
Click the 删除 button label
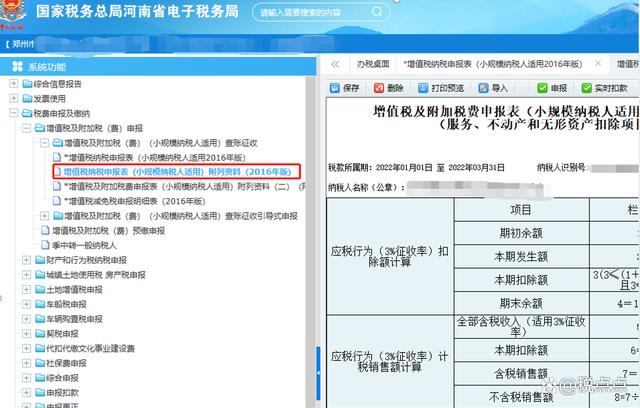pos(395,88)
